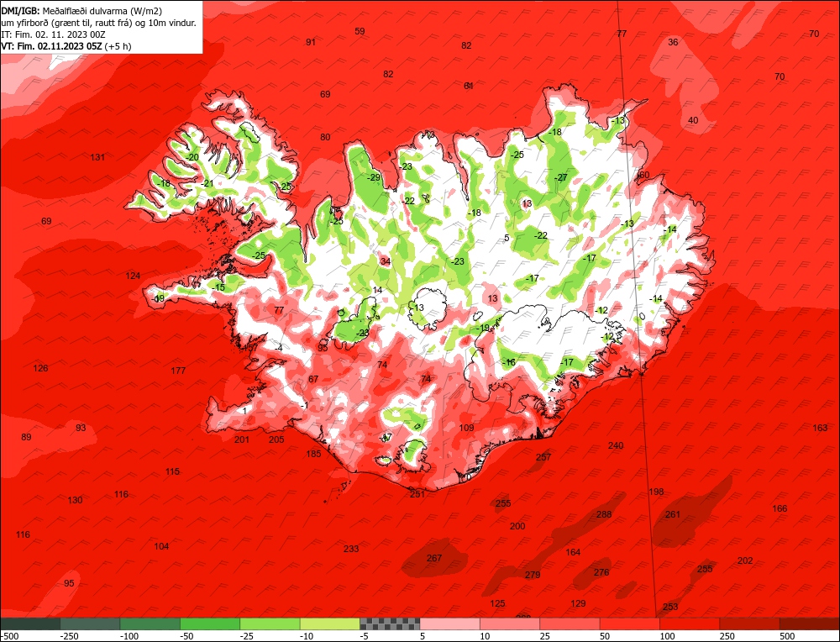Click the flux value 124 off the west coast

tap(133, 276)
